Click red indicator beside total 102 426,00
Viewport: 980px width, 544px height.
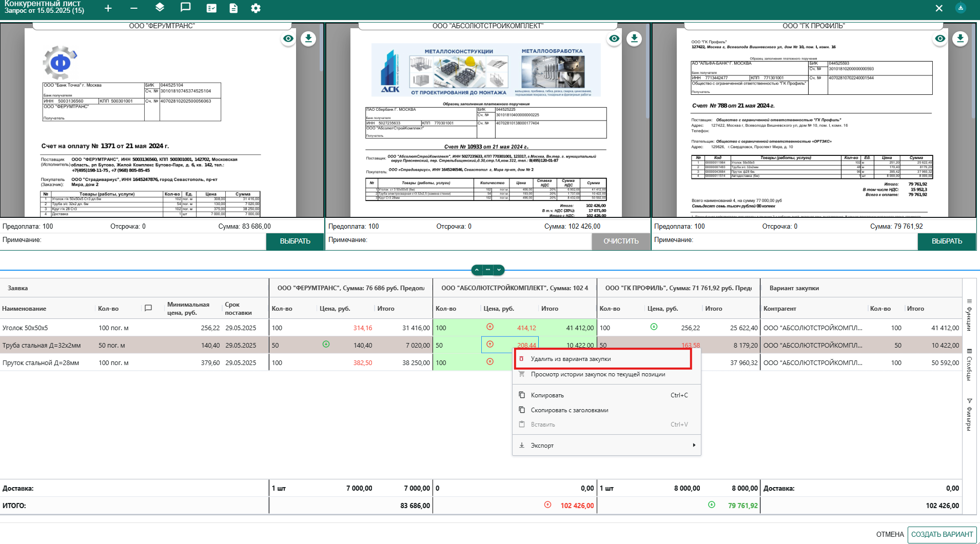547,505
